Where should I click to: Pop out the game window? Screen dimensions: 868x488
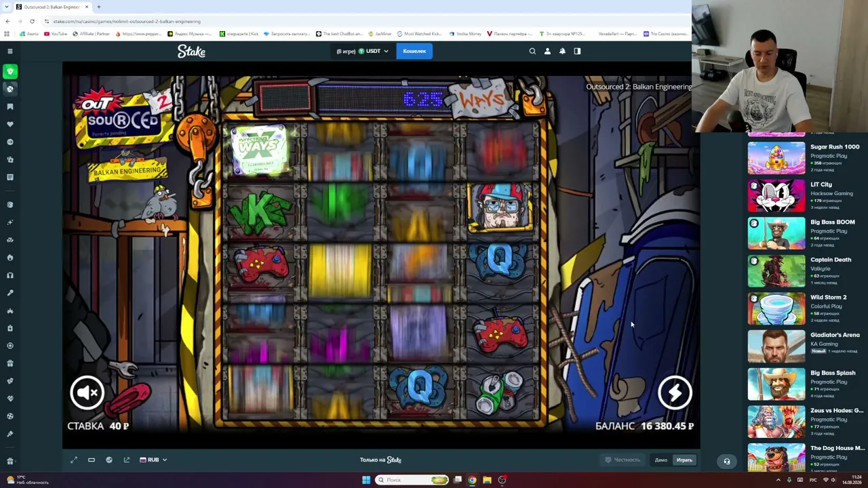coord(127,460)
